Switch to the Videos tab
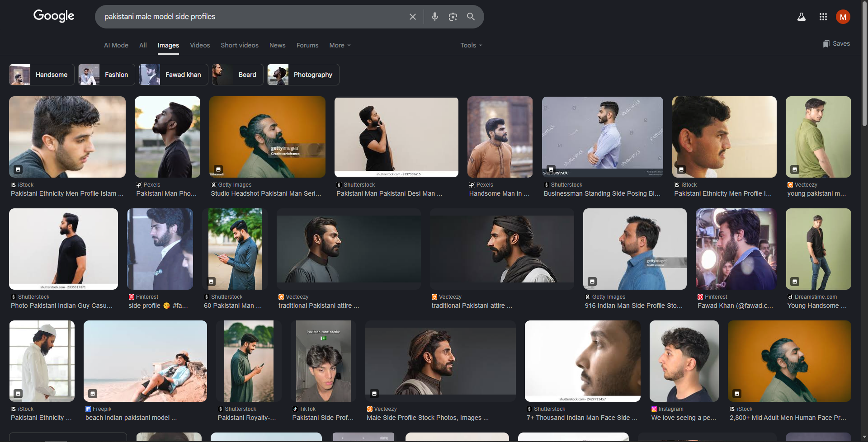Viewport: 868px width, 442px height. pos(200,45)
